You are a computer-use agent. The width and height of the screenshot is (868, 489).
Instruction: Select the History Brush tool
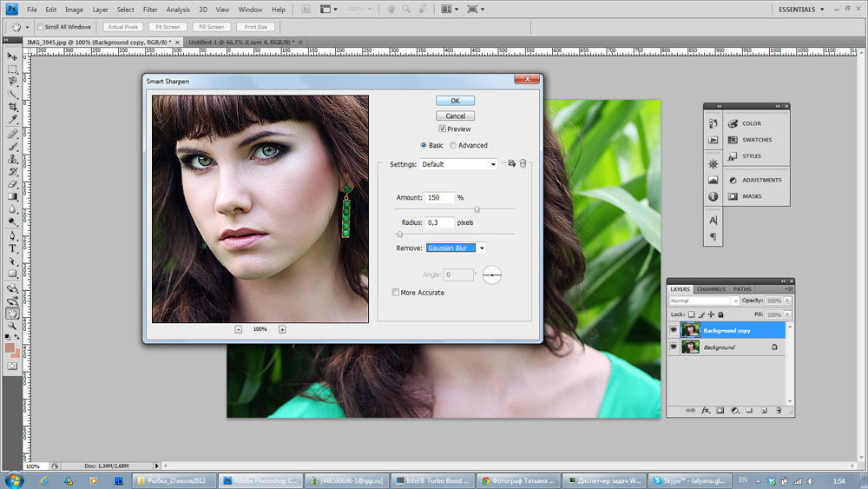pyautogui.click(x=12, y=172)
